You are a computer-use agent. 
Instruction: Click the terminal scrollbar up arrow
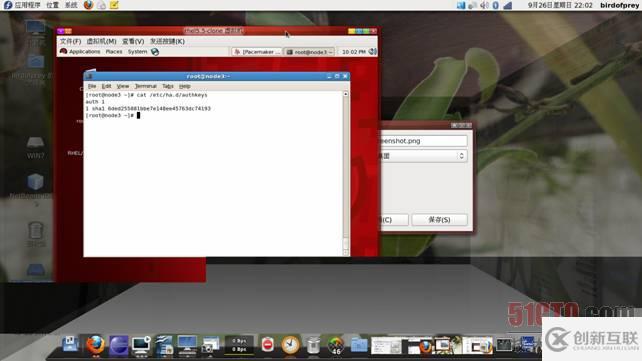tap(346, 95)
